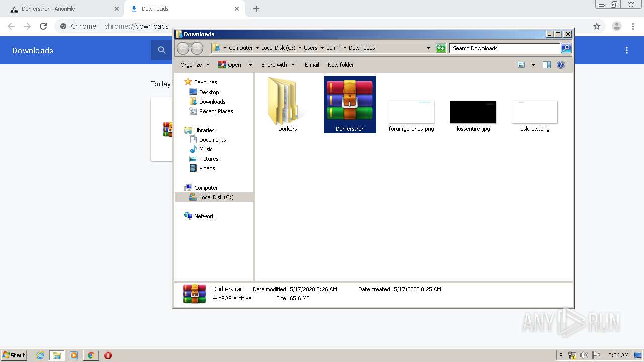Click the Open button with WinRAR icon
The image size is (644, 362).
(230, 65)
